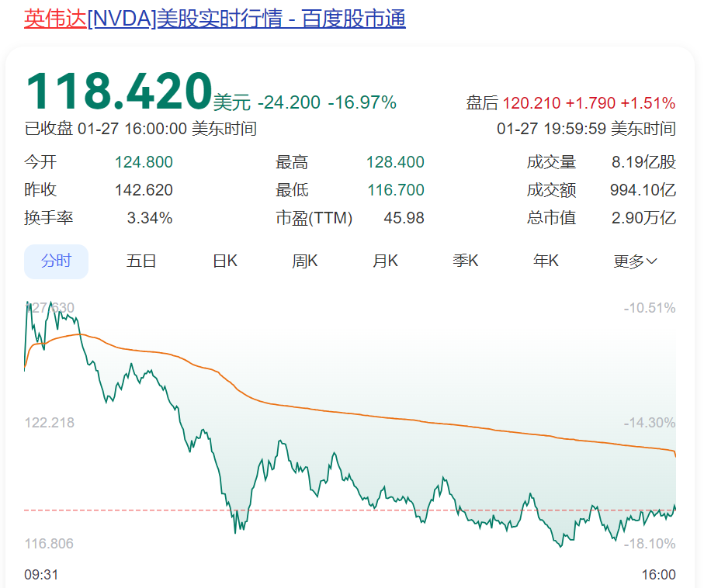Click the 118.420 current price
The width and height of the screenshot is (704, 588).
click(119, 92)
